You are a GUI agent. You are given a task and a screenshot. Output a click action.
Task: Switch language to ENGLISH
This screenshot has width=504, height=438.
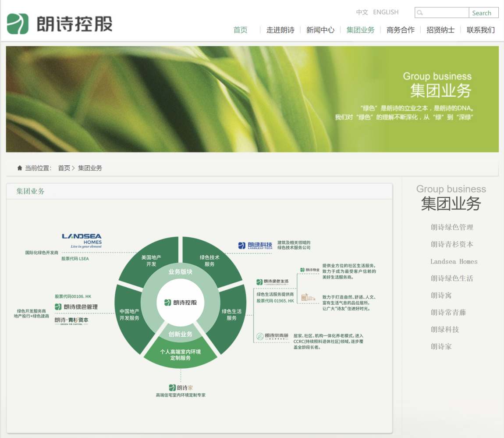[x=386, y=12]
